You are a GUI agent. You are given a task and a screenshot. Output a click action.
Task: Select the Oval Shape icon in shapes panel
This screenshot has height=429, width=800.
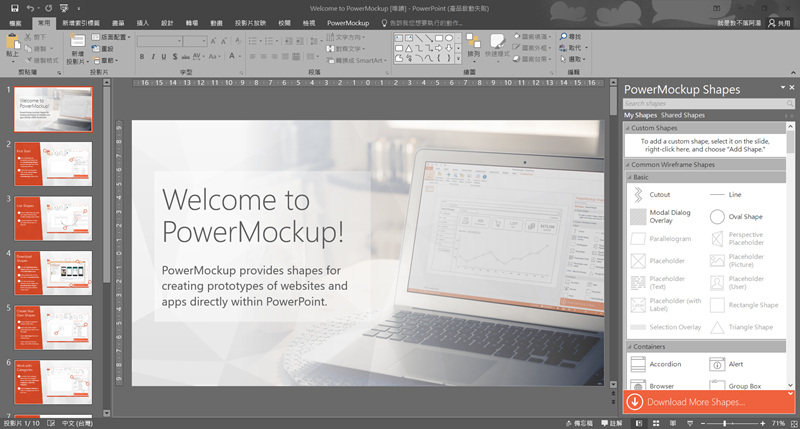[x=717, y=216]
